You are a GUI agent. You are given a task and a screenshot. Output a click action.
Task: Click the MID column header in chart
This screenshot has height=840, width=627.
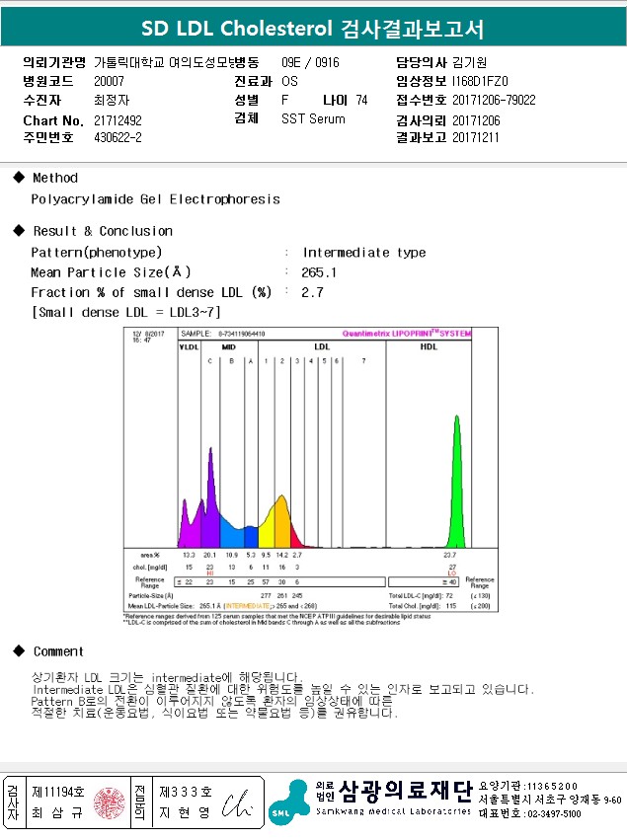(229, 347)
